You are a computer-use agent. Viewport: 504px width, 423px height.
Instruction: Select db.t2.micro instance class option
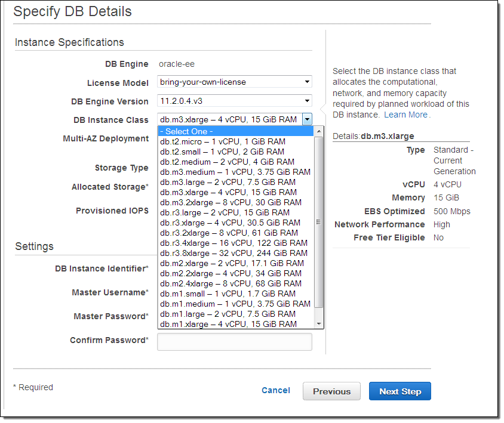223,142
